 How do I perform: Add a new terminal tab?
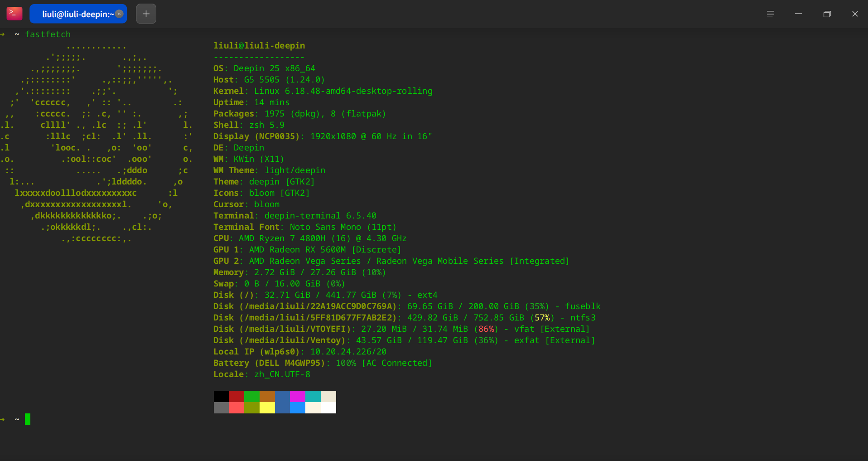click(x=146, y=14)
